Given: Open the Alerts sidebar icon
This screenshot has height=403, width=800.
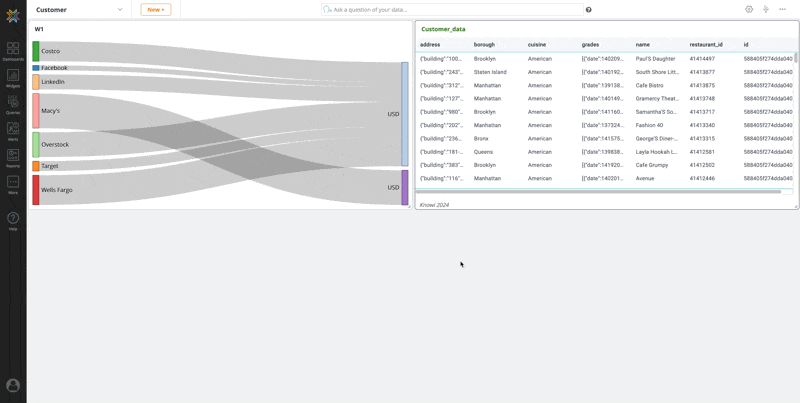Looking at the screenshot, I should pyautogui.click(x=13, y=132).
